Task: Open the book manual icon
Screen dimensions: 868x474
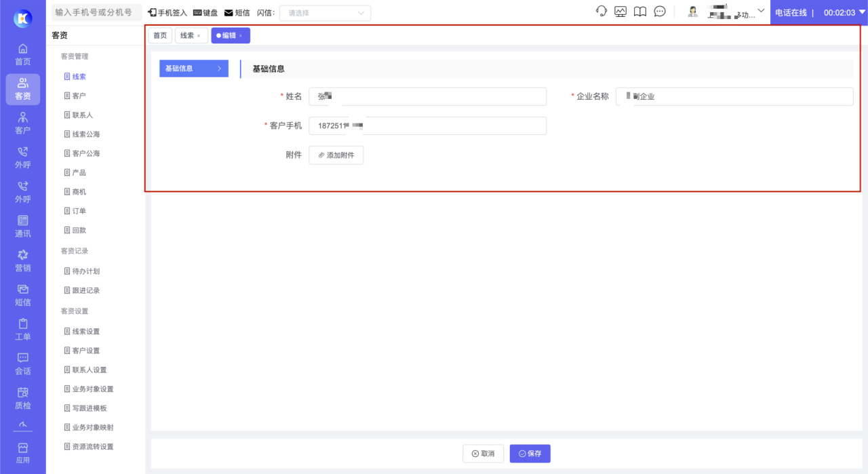Action: coord(639,12)
